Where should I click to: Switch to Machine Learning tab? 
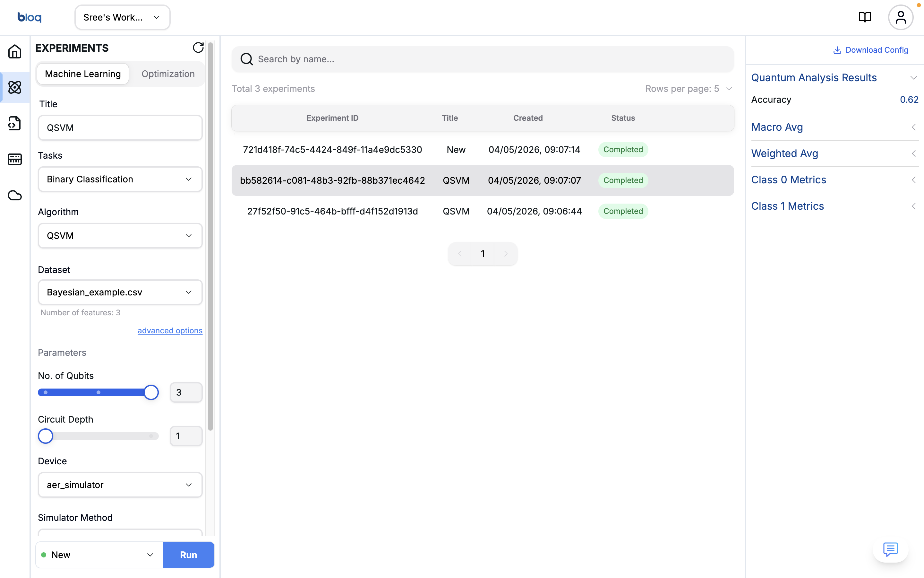[x=83, y=74]
